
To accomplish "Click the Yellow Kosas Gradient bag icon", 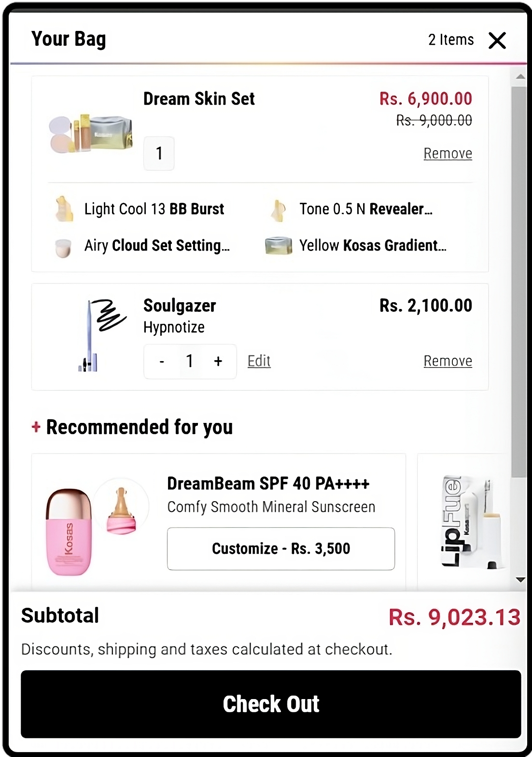I will (279, 246).
